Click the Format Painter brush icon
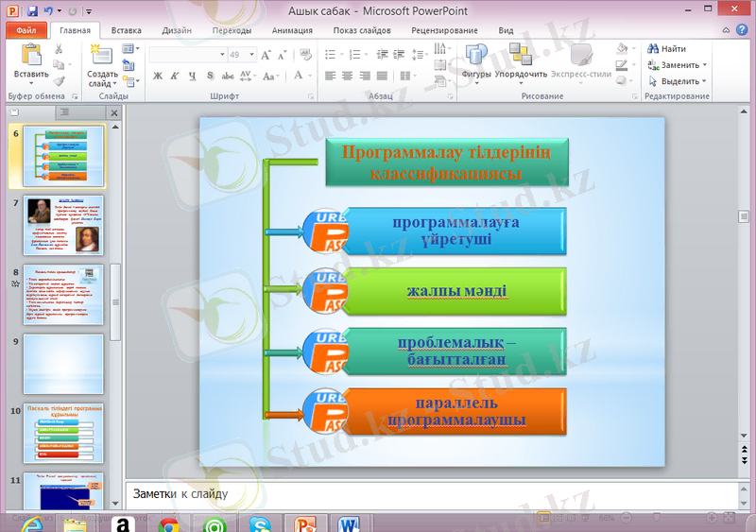The height and width of the screenshot is (532, 756). pos(59,81)
